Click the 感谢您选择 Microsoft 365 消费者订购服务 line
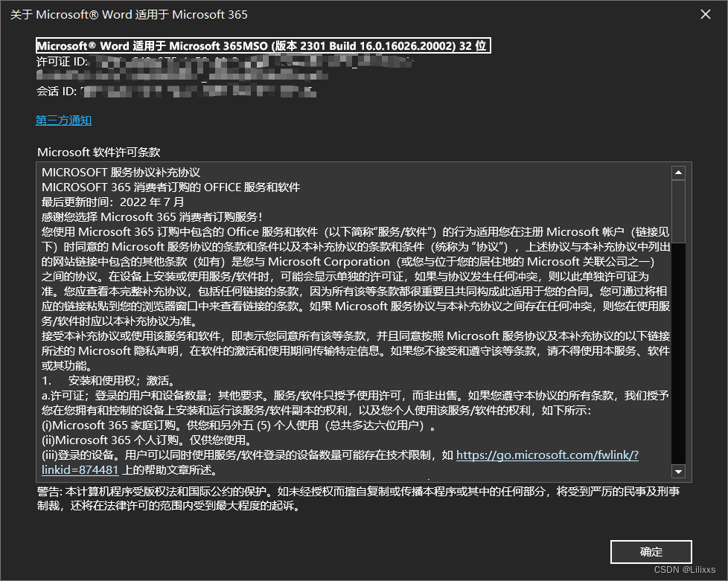 152,216
